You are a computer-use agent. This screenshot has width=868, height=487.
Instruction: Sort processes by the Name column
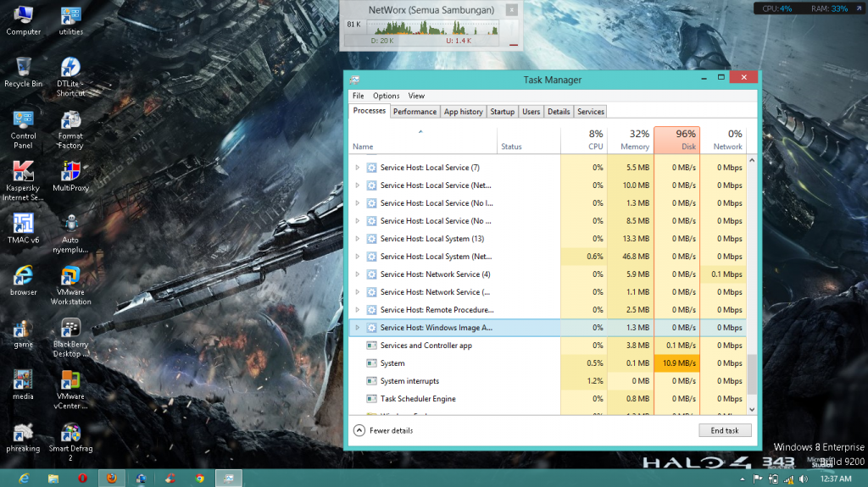[x=423, y=140]
